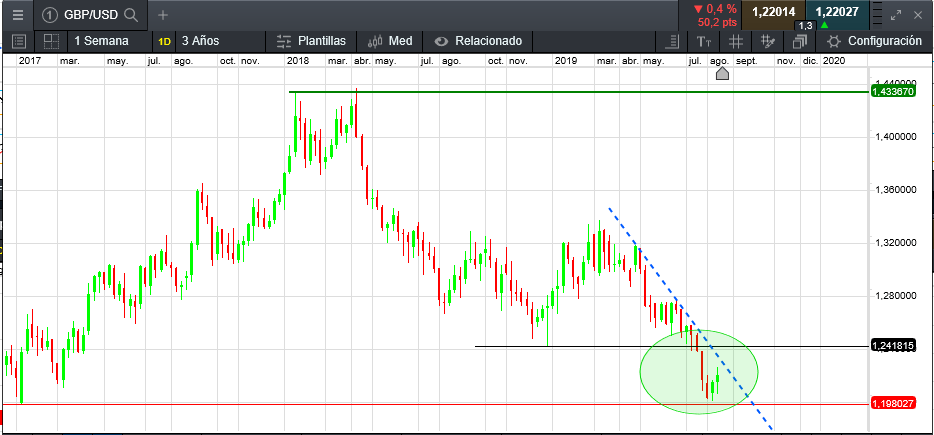
Task: Toggle the chart grid lines icon
Action: [x=736, y=41]
